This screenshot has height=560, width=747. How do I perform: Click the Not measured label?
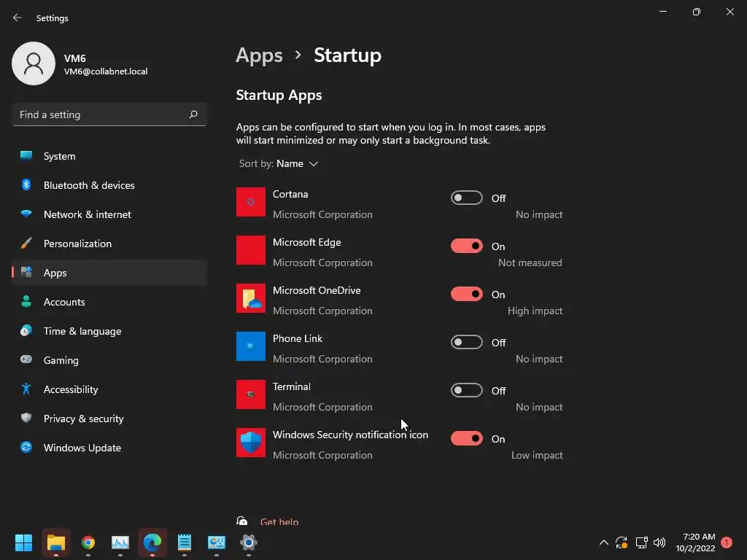click(530, 262)
